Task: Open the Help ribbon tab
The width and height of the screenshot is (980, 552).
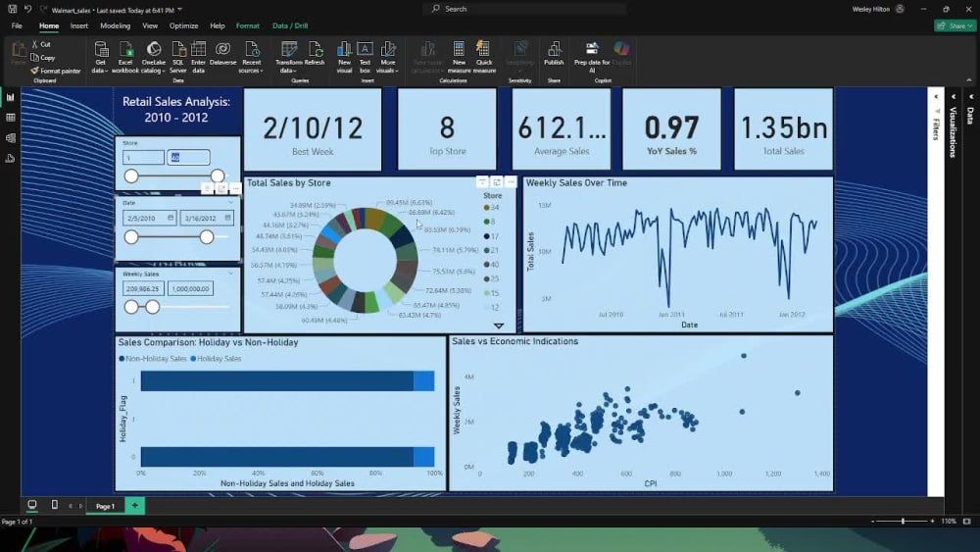Action: [x=218, y=25]
